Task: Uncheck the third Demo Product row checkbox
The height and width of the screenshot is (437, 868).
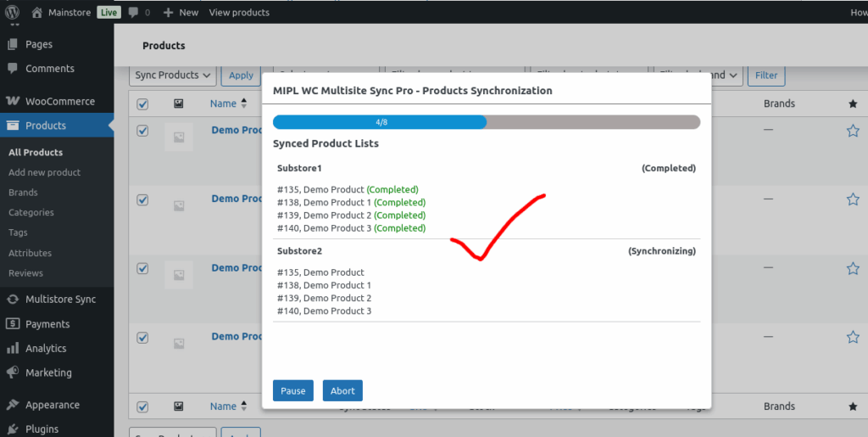Action: pos(142,269)
